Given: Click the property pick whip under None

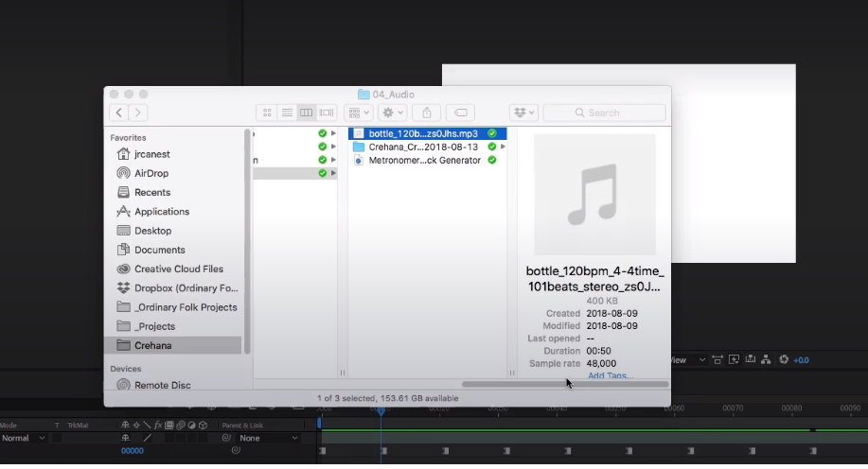Looking at the screenshot, I should click(x=236, y=450).
